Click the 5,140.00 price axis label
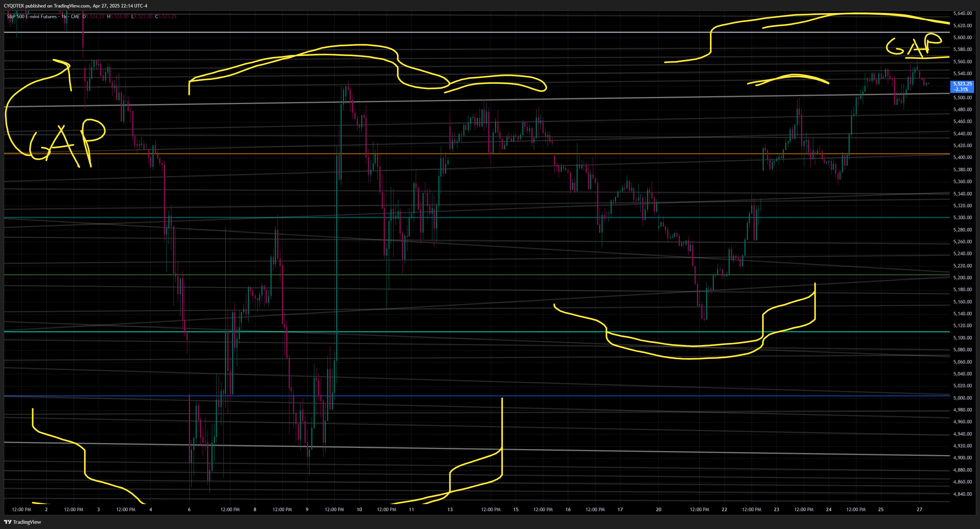980x529 pixels. 963,314
